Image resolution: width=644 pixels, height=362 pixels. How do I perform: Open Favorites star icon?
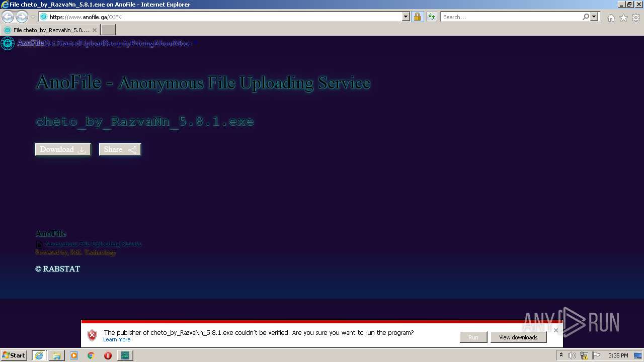(623, 18)
